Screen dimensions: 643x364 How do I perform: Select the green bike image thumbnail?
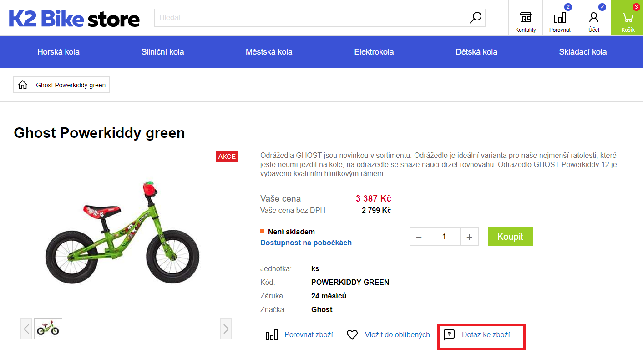[48, 329]
